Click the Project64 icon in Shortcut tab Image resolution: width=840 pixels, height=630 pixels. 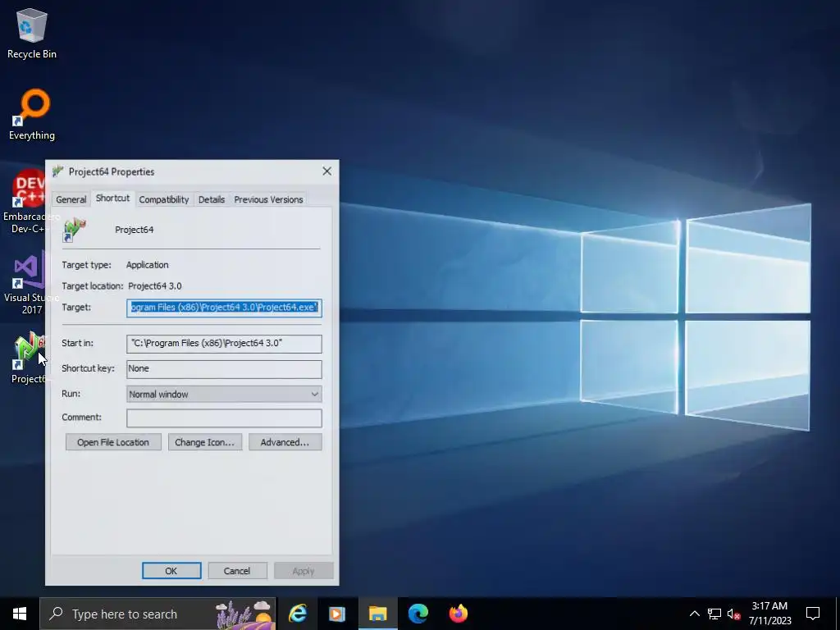[x=75, y=230]
